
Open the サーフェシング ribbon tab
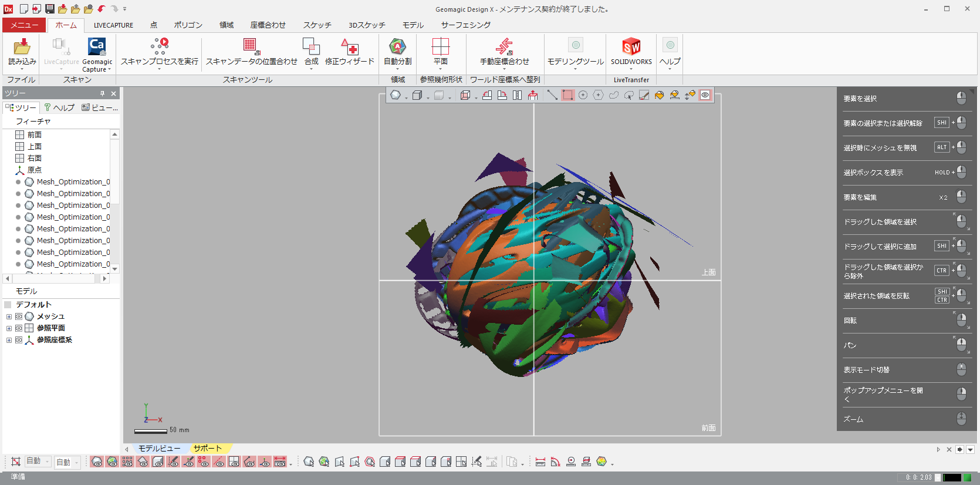(x=465, y=25)
